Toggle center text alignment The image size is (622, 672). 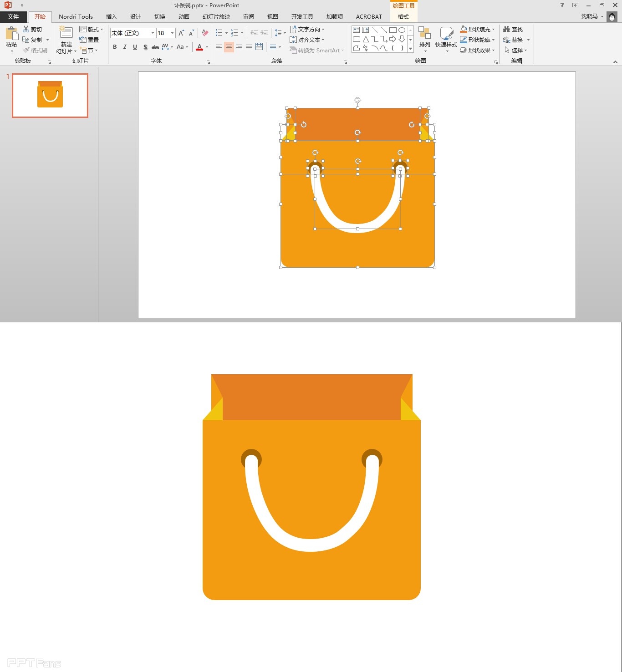(229, 47)
